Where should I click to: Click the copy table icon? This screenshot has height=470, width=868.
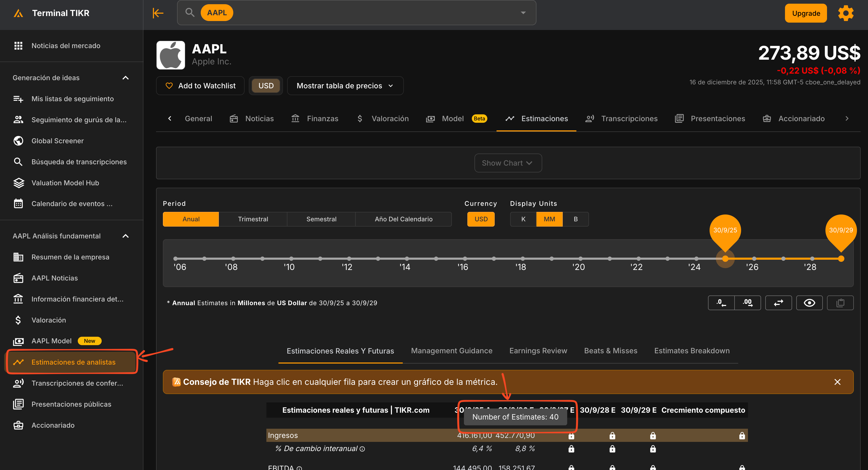(x=840, y=303)
